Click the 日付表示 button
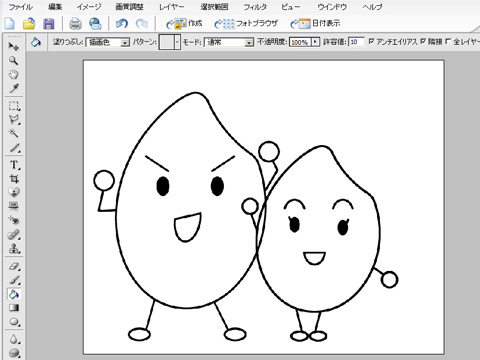This screenshot has width=480, height=360. pos(315,23)
